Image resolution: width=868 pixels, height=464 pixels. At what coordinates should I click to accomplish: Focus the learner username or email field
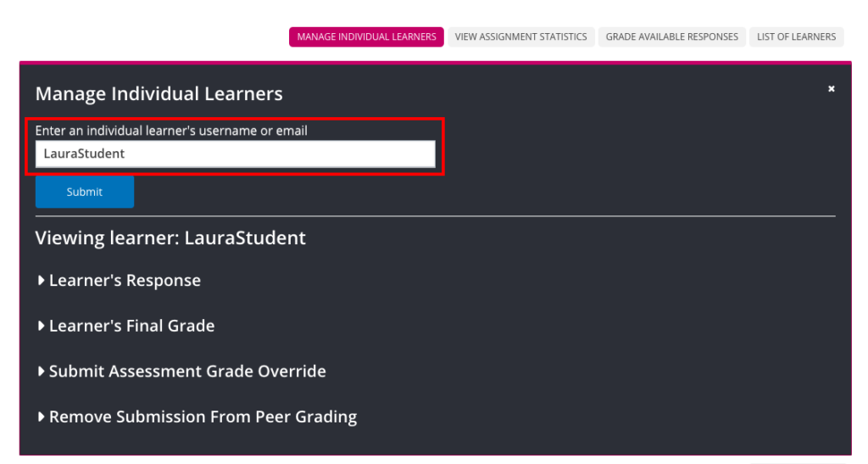coord(236,154)
